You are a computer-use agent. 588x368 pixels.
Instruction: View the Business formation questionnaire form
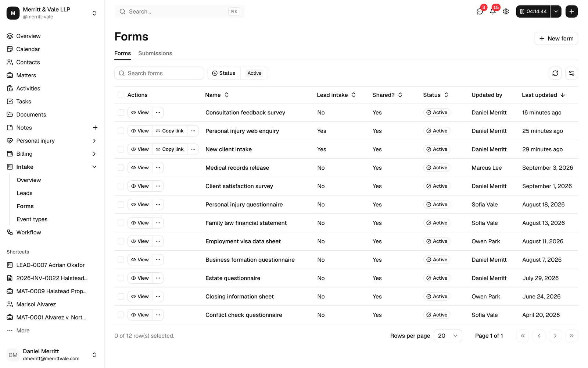(140, 260)
